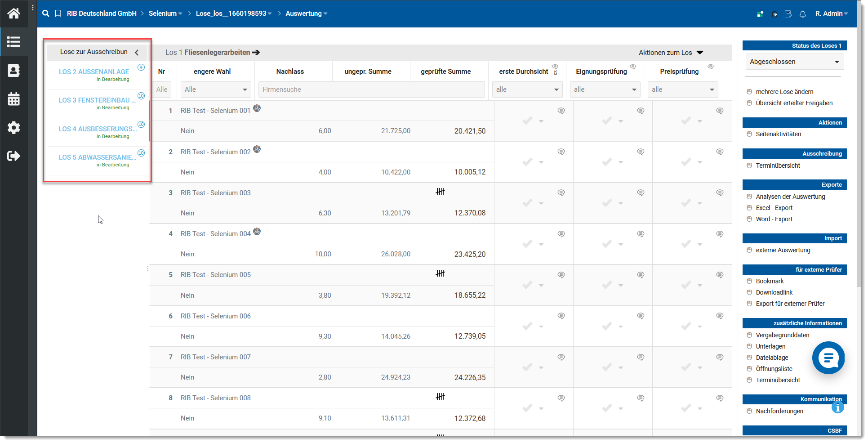Open the engere Wahl 'Alle' filter dropdown
This screenshot has width=868, height=443.
coord(216,89)
